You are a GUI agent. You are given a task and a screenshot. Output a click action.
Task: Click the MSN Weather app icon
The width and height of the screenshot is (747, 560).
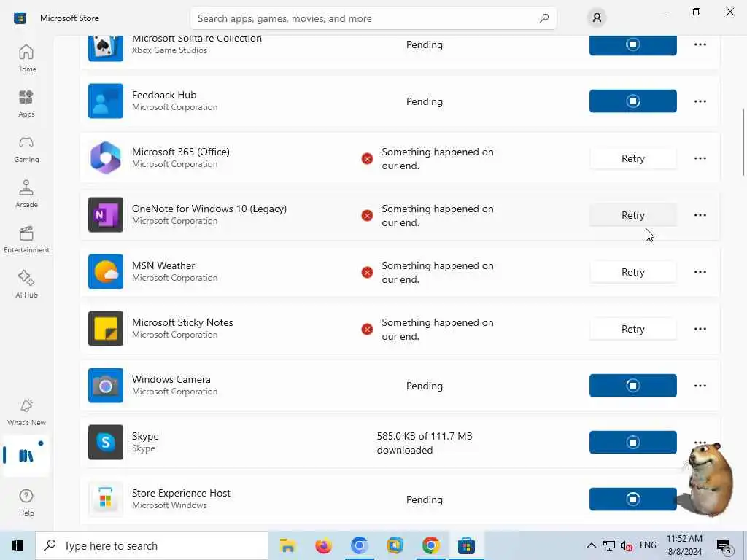coord(106,271)
